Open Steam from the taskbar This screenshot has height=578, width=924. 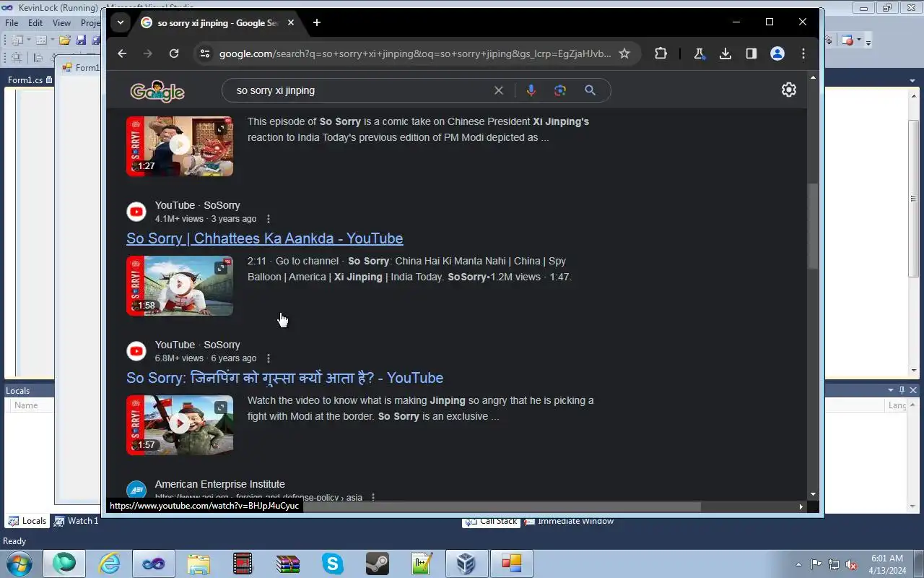[377, 564]
